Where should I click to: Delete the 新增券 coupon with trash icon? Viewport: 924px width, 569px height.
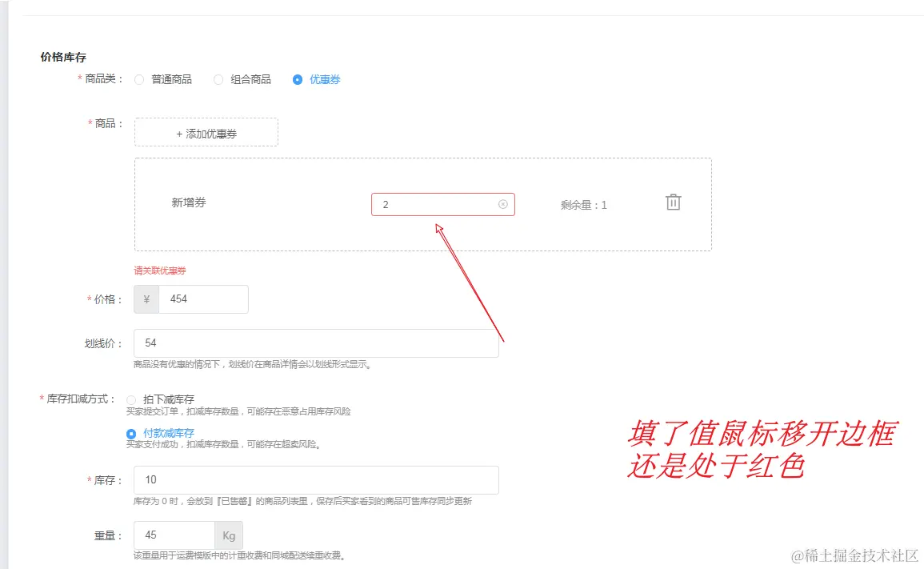[673, 202]
